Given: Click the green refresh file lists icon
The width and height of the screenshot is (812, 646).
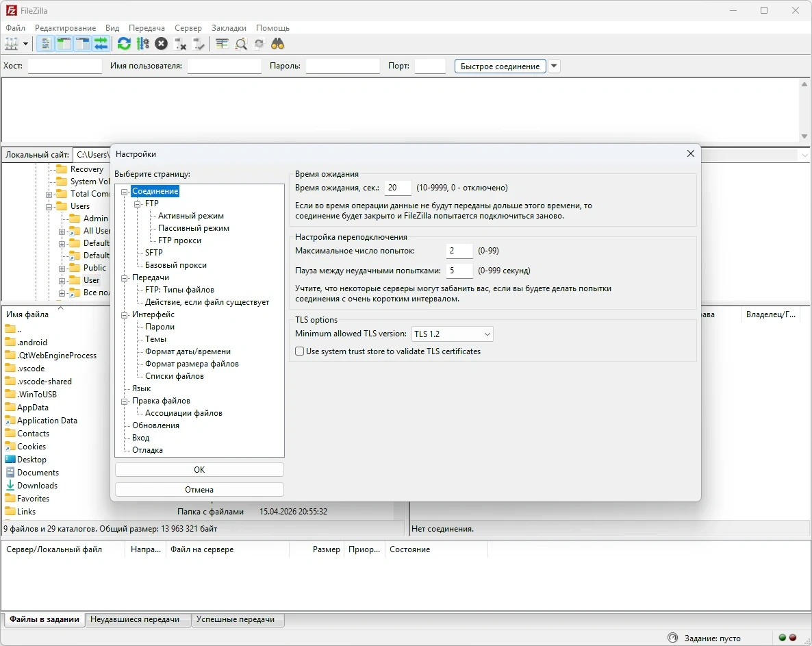Looking at the screenshot, I should (x=124, y=44).
